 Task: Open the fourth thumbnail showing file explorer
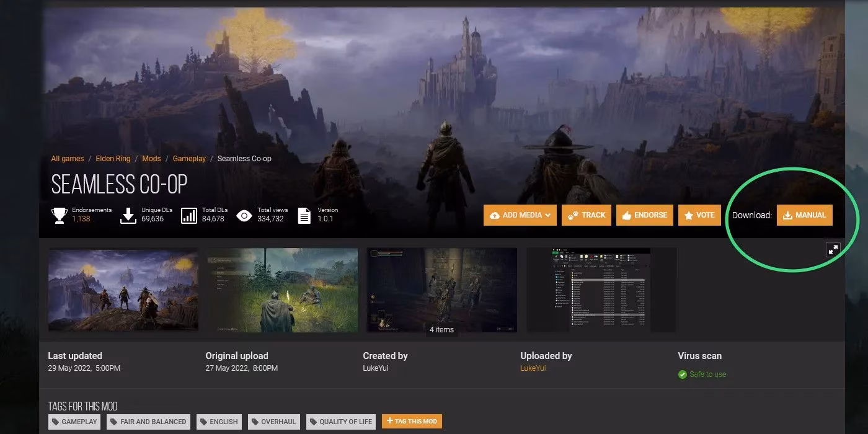601,290
